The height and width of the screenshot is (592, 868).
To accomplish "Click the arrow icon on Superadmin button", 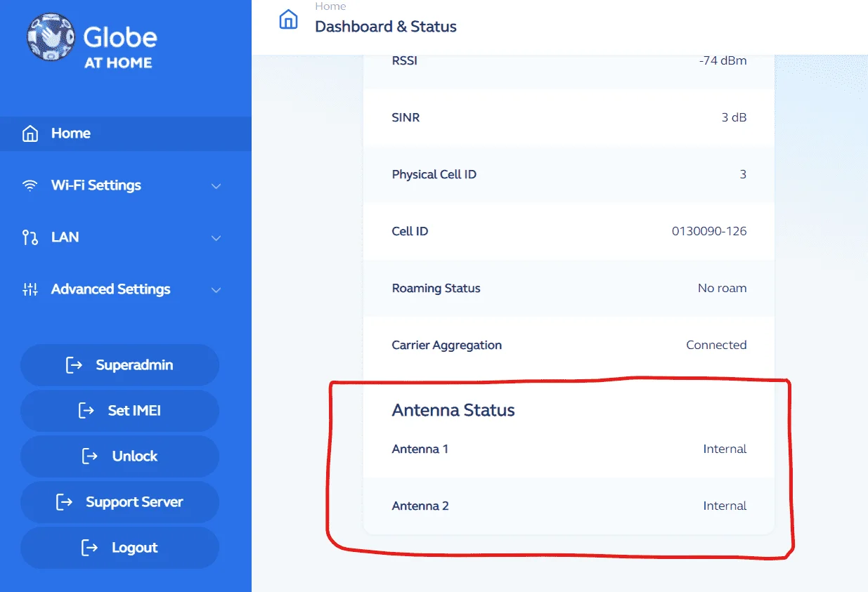I will [x=75, y=365].
